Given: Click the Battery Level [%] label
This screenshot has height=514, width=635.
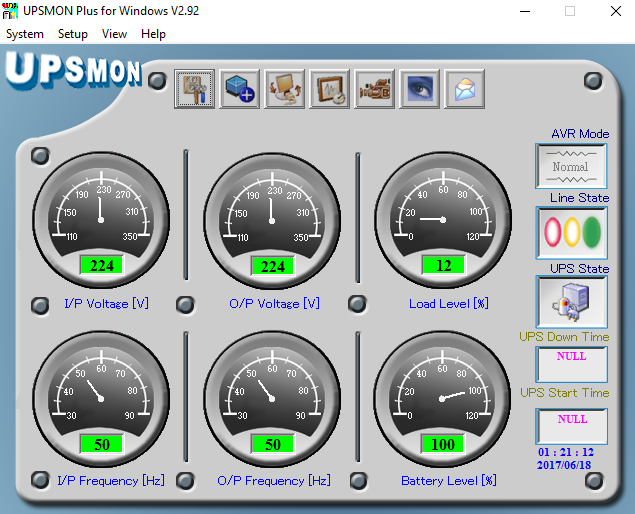Looking at the screenshot, I should pos(449,481).
